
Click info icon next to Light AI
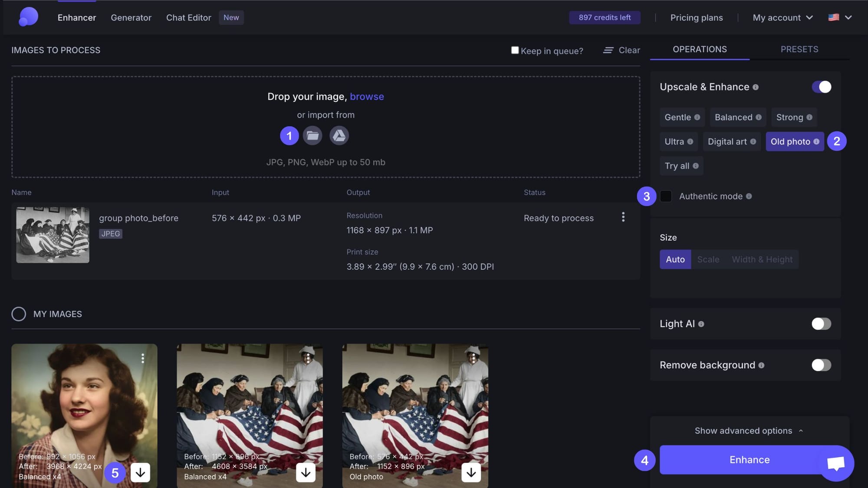pos(701,324)
